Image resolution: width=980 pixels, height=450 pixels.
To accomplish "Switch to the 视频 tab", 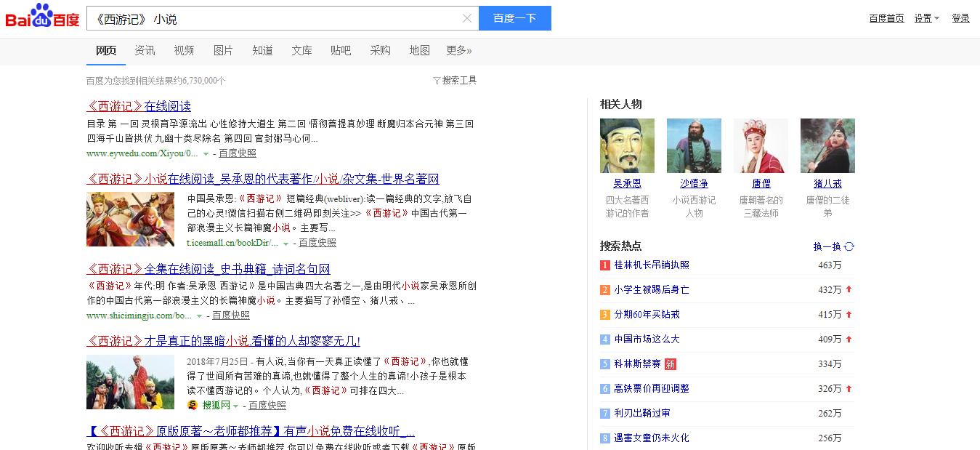I will [x=184, y=50].
